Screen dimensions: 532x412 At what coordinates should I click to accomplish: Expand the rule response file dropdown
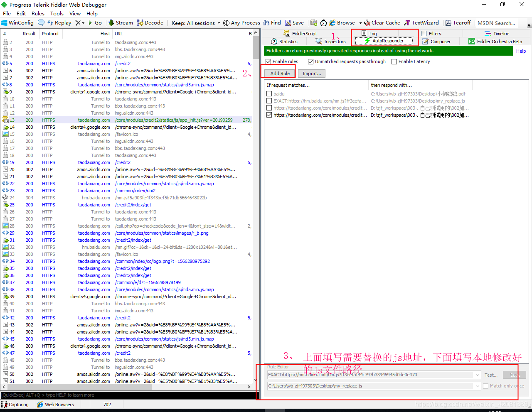(477, 386)
